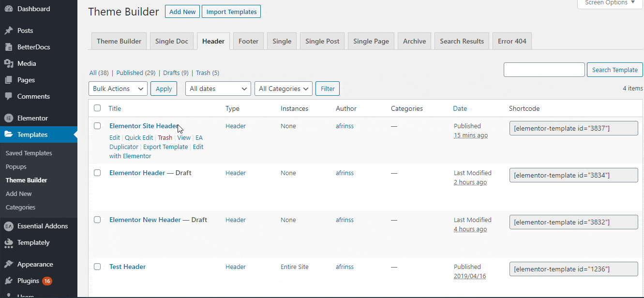
Task: Open the BetterDocs sidebar icon
Action: click(9, 47)
